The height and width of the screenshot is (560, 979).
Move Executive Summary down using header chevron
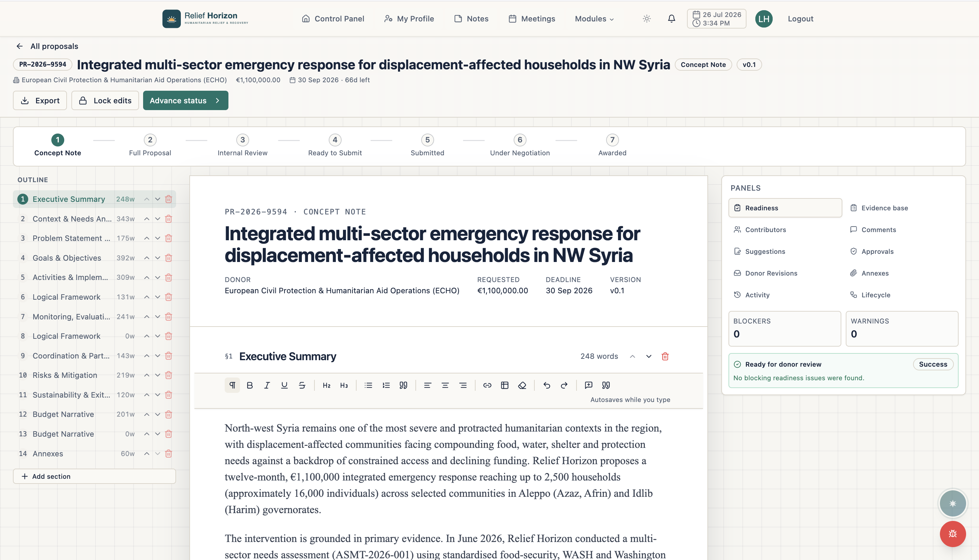[x=649, y=356]
